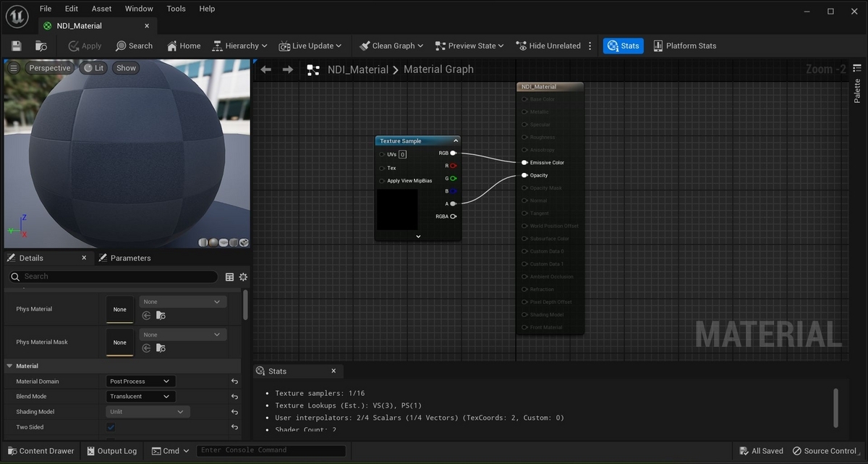Expand the Texture Sample node bottom chevron
Image resolution: width=868 pixels, height=464 pixels.
click(x=418, y=236)
